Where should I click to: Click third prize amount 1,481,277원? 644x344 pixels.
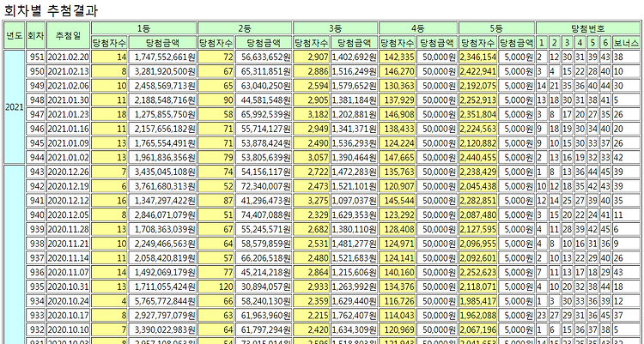coord(354,244)
